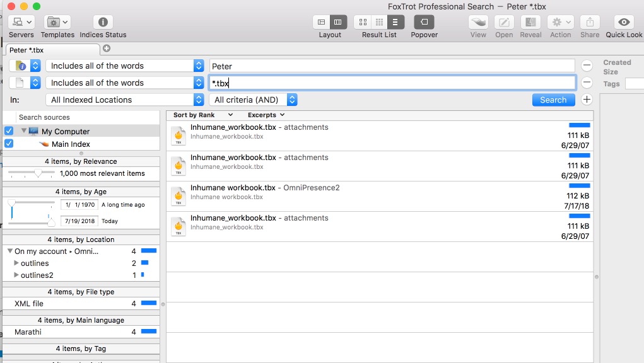Switch Result List to large icon grid
Image resolution: width=644 pixels, height=363 pixels.
click(363, 22)
